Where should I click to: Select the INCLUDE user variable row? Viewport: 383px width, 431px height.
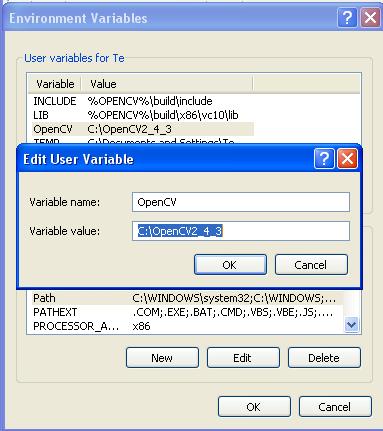click(x=143, y=101)
